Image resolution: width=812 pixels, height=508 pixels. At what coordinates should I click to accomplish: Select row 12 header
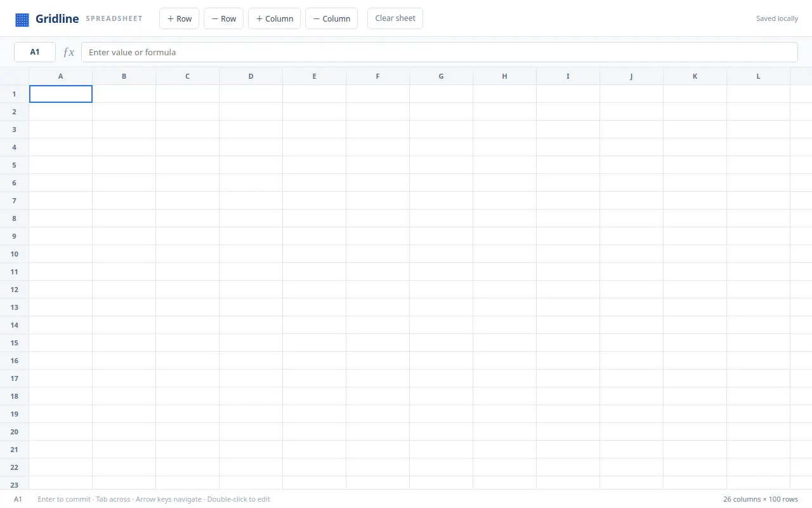(x=15, y=290)
